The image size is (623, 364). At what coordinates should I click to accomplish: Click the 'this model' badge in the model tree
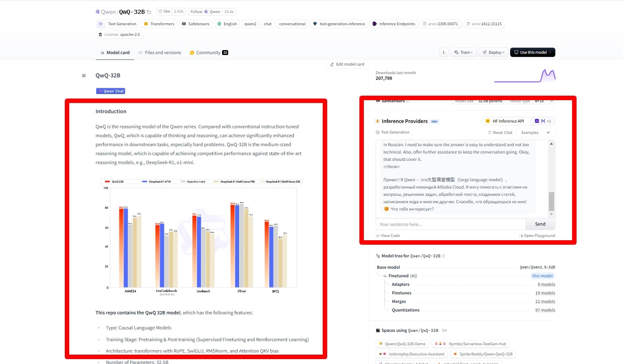click(542, 276)
